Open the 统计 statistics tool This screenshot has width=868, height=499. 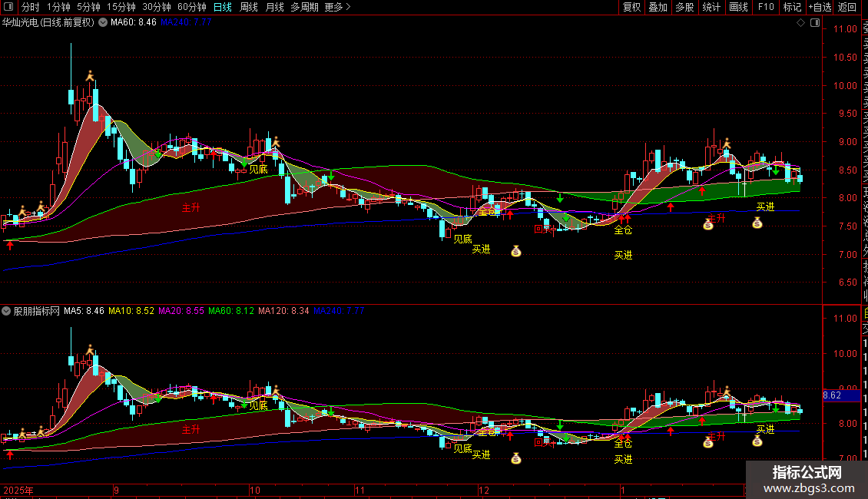tap(711, 7)
